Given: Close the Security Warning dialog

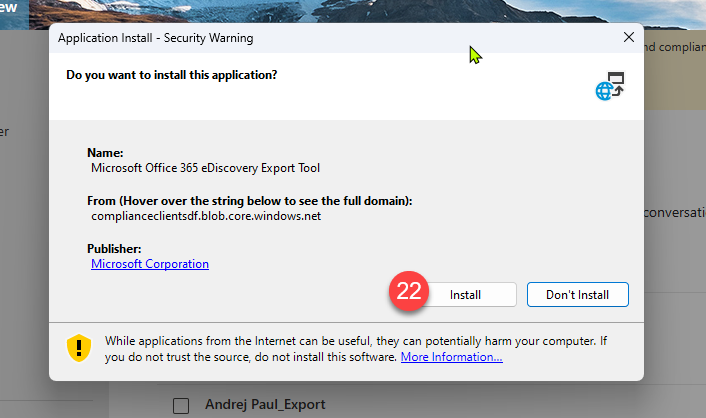Looking at the screenshot, I should [628, 38].
